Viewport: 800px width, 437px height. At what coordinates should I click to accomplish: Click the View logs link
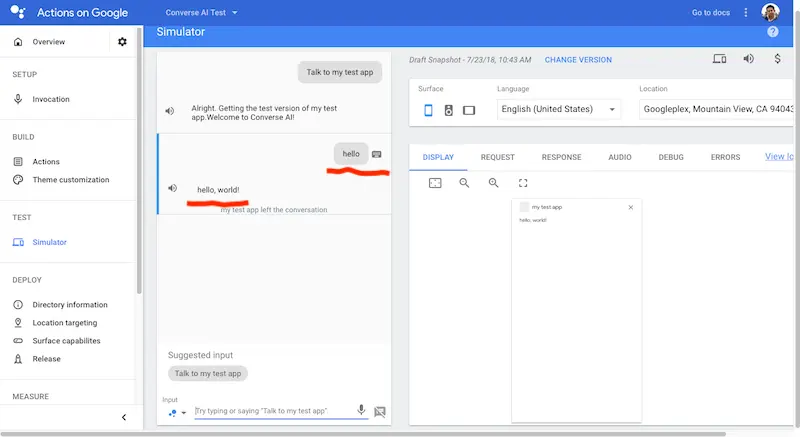pyautogui.click(x=779, y=157)
